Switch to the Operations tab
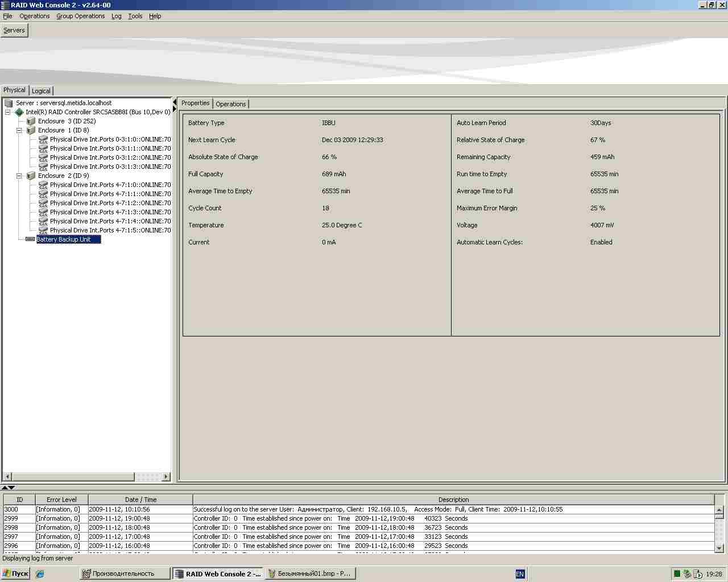The height and width of the screenshot is (582, 728). (230, 104)
